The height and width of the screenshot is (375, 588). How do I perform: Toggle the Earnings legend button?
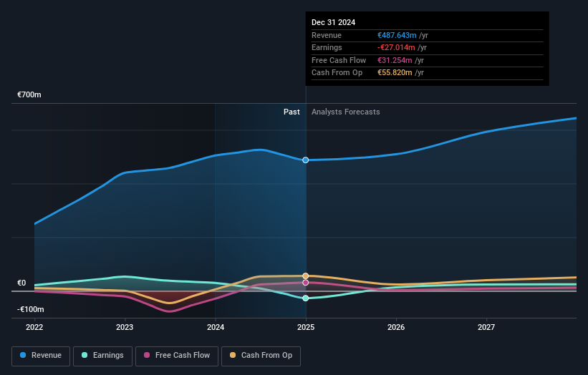click(102, 356)
